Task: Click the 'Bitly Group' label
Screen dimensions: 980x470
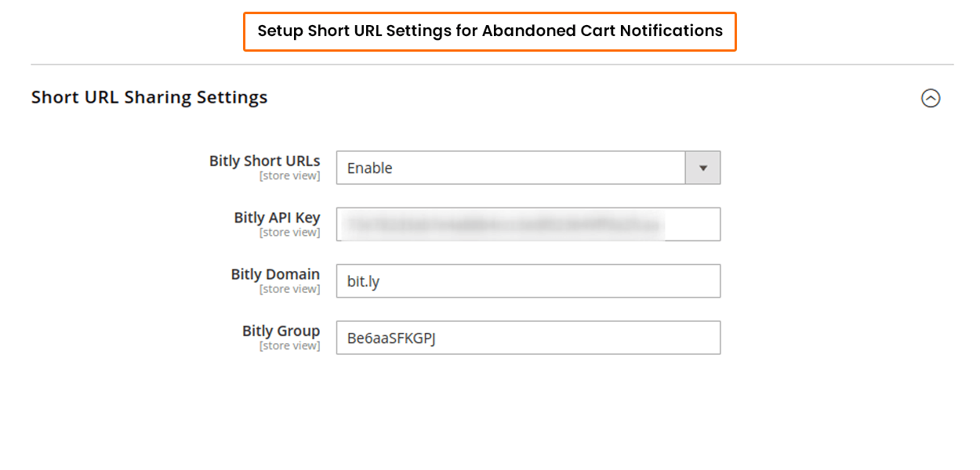Action: pyautogui.click(x=281, y=331)
